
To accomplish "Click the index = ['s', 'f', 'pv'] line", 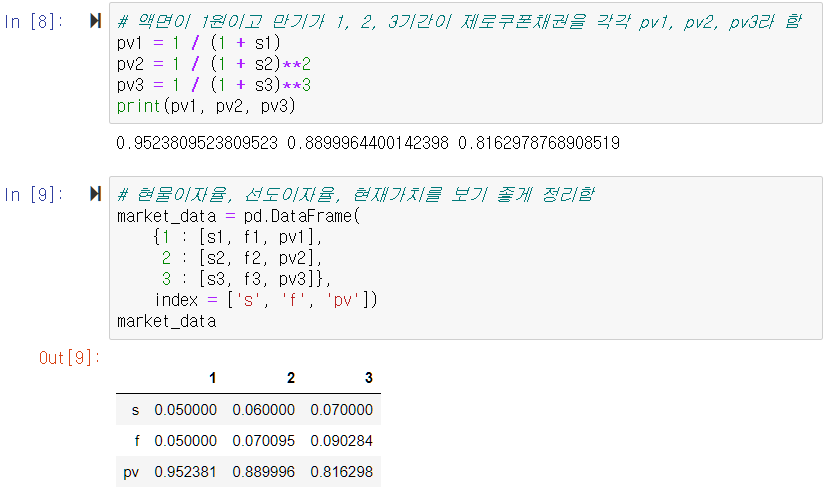I will click(x=266, y=300).
